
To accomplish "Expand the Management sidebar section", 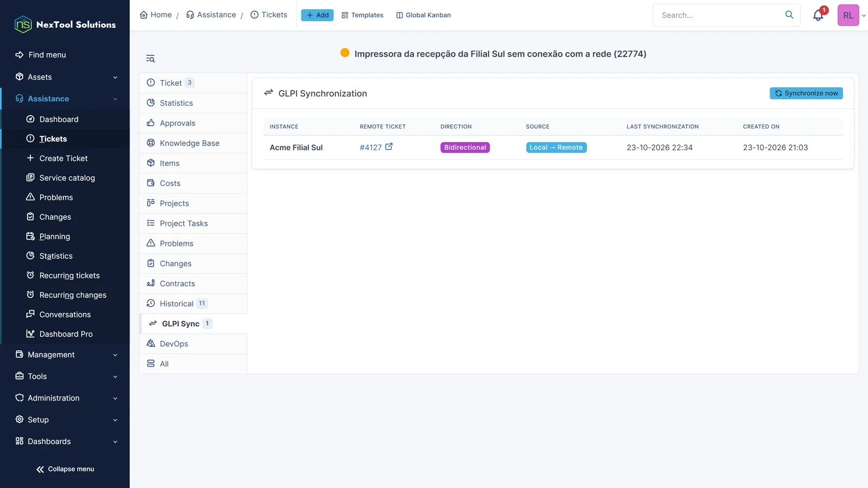I will coord(65,355).
